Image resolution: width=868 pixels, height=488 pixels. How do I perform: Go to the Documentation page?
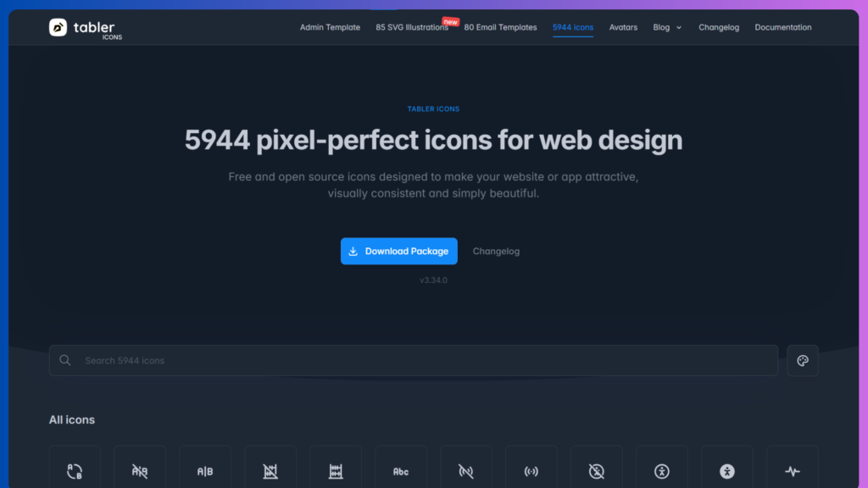pos(782,27)
